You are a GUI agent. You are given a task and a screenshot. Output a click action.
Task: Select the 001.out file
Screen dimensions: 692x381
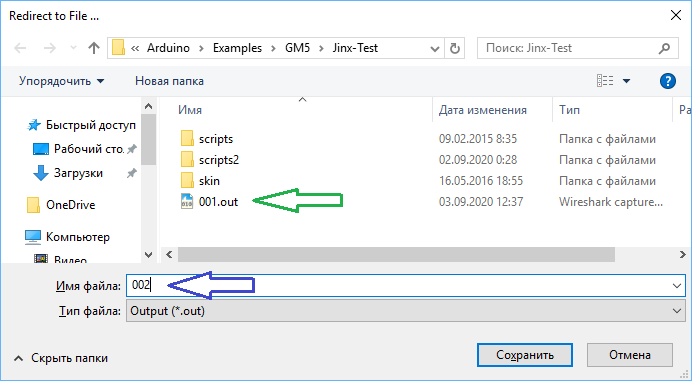pyautogui.click(x=209, y=202)
